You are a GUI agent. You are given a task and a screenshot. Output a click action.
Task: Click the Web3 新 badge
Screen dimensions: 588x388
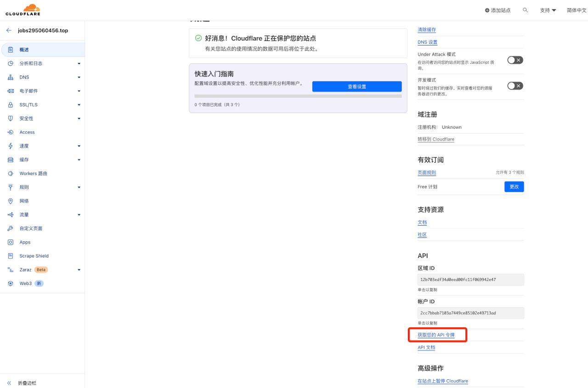pos(39,284)
